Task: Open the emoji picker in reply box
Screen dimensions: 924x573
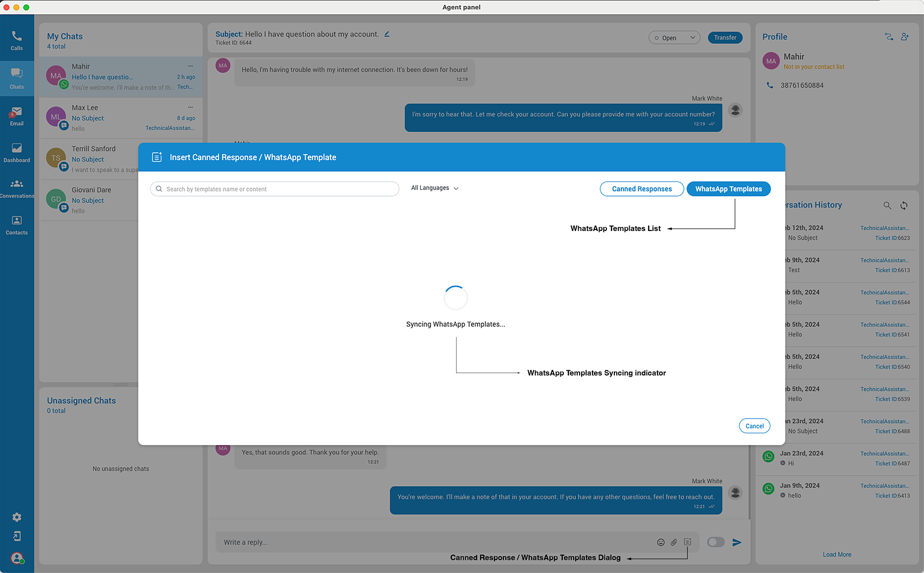Action: 660,542
